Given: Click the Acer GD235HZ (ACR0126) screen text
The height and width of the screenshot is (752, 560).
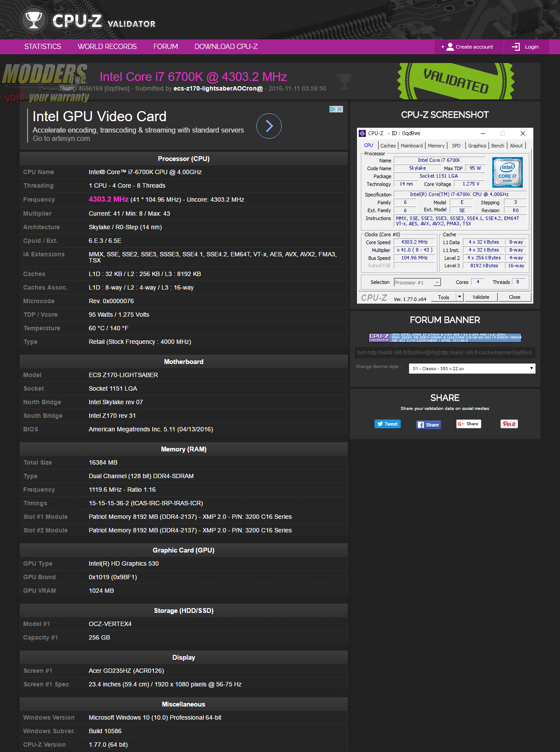Looking at the screenshot, I should click(x=126, y=671).
